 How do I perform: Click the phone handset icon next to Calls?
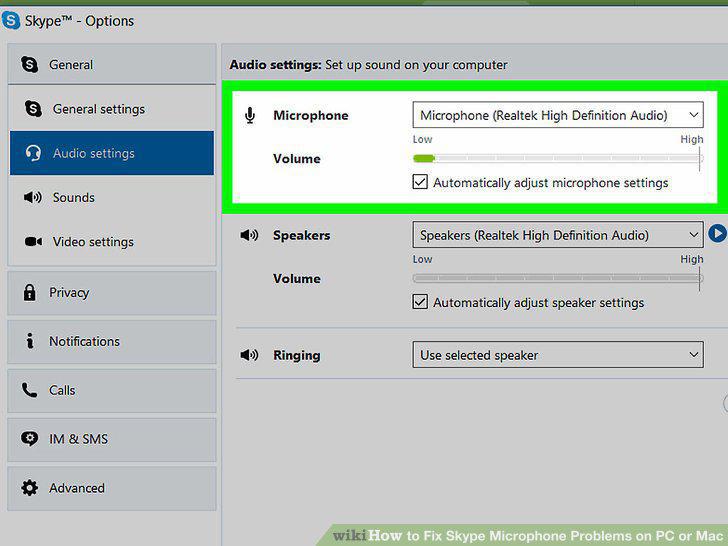29,390
